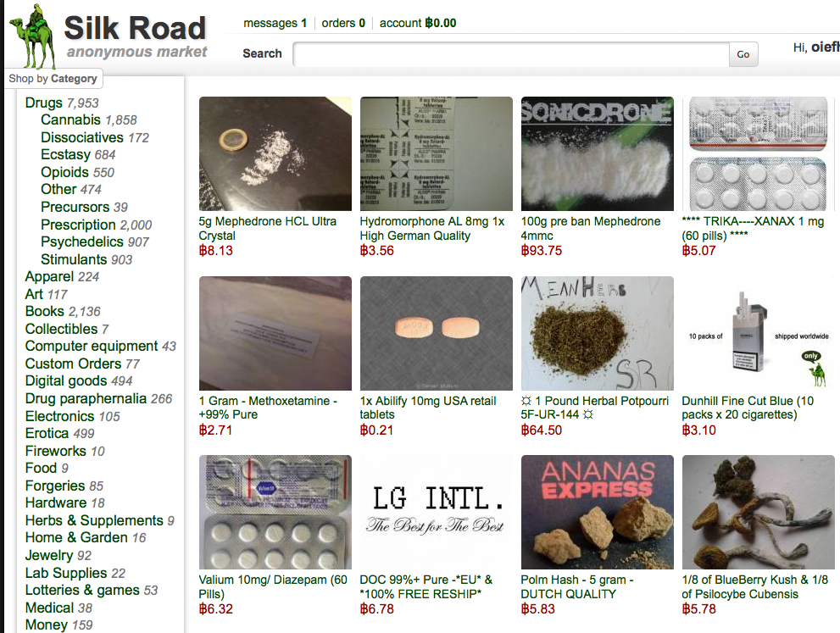Screen dimensions: 840x633
Task: View the account balance link
Action: tap(418, 23)
